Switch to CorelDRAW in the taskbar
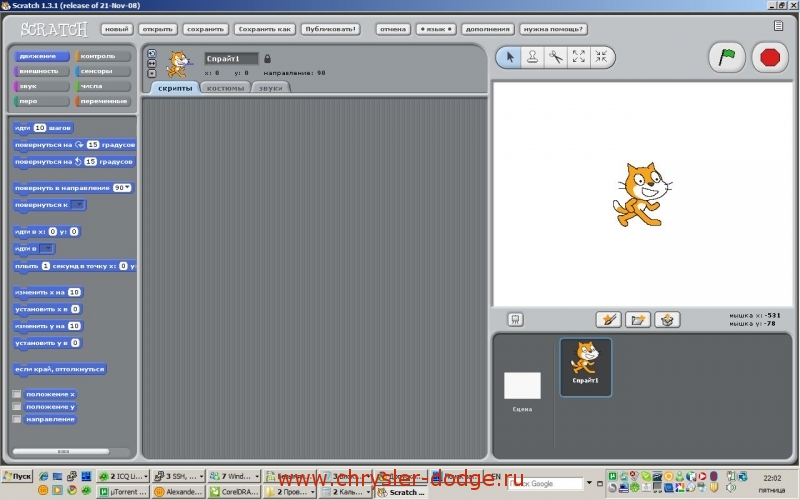Image resolution: width=800 pixels, height=500 pixels. click(234, 492)
